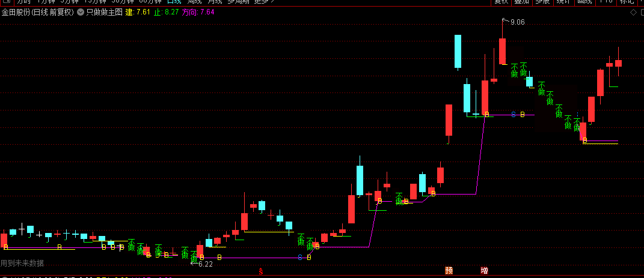Click the 6.22 low price label
This screenshot has width=644, height=278.
click(206, 264)
